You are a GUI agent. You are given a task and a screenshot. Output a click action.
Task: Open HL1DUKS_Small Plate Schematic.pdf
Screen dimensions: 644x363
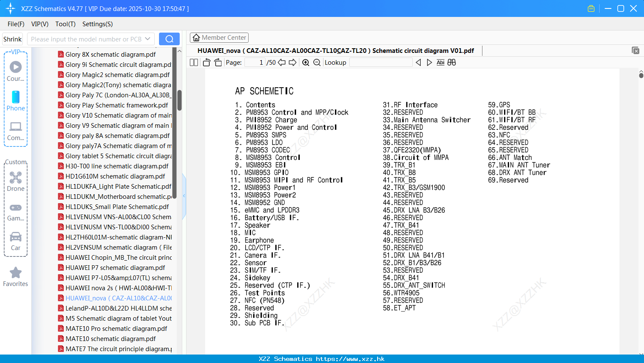pos(113,206)
